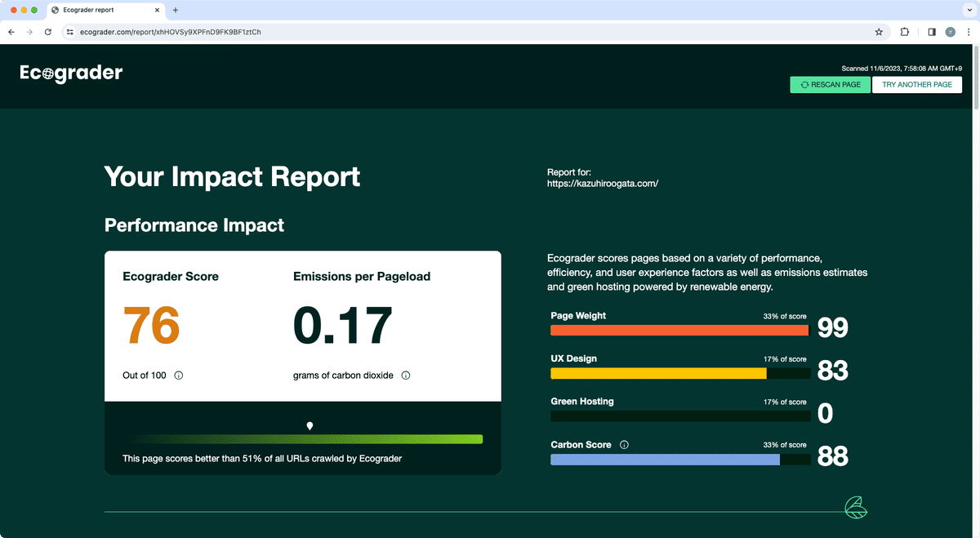Click the Scanned 11/6/2023 timestamp text

point(902,69)
